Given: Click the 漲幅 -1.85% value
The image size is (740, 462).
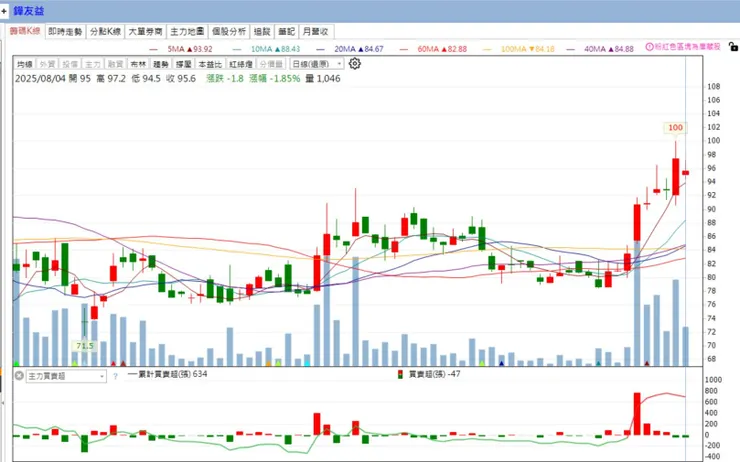Looking at the screenshot, I should [274, 78].
